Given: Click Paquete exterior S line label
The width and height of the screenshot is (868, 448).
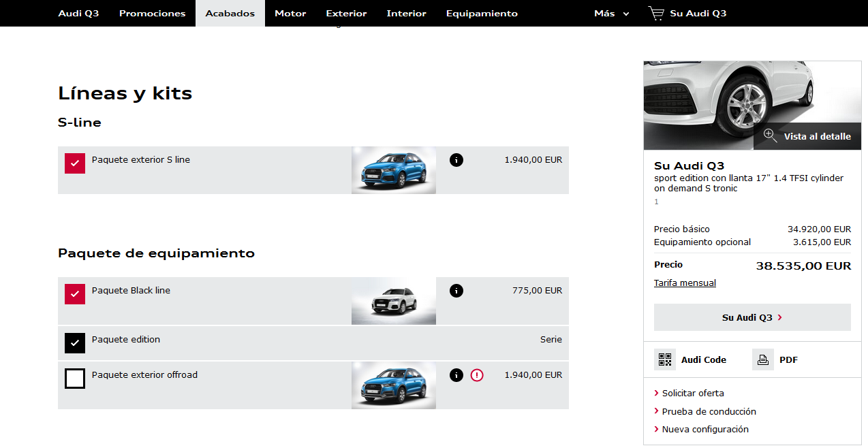Looking at the screenshot, I should [141, 160].
